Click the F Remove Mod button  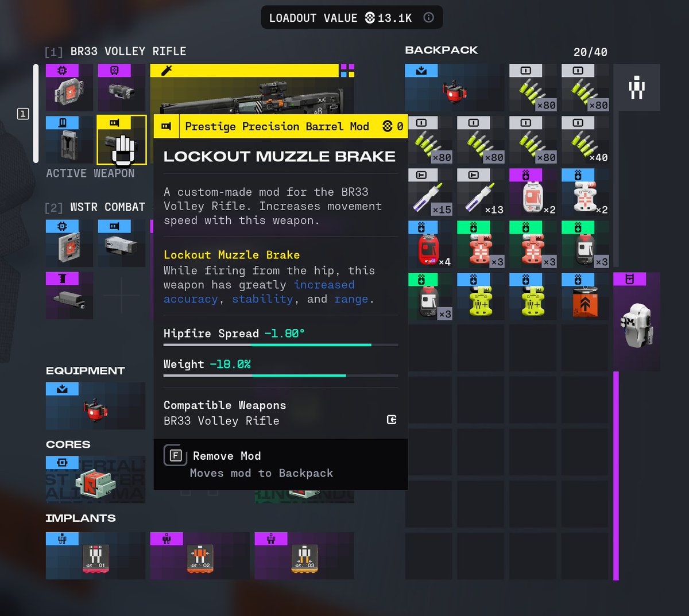click(x=176, y=456)
